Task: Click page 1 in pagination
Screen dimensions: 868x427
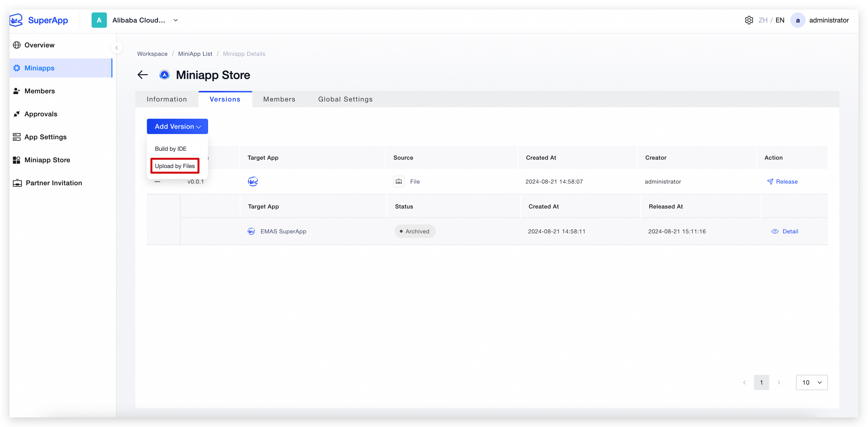Action: pyautogui.click(x=761, y=382)
